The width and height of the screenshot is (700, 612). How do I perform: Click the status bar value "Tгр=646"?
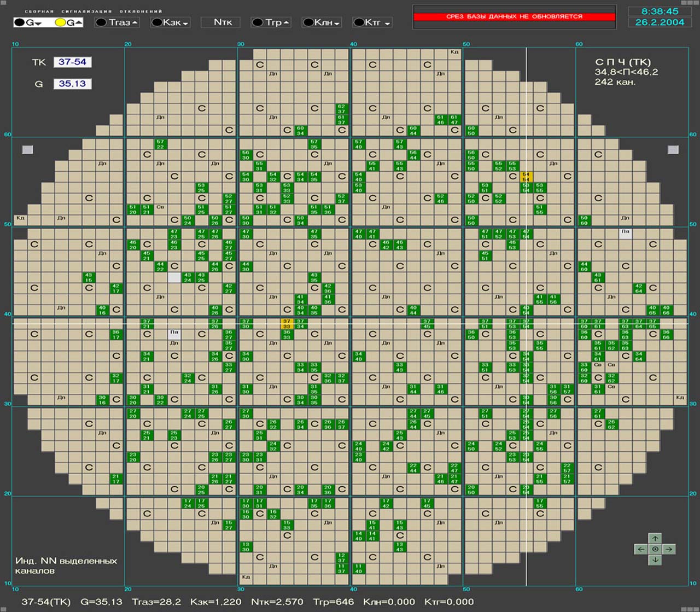pyautogui.click(x=333, y=602)
